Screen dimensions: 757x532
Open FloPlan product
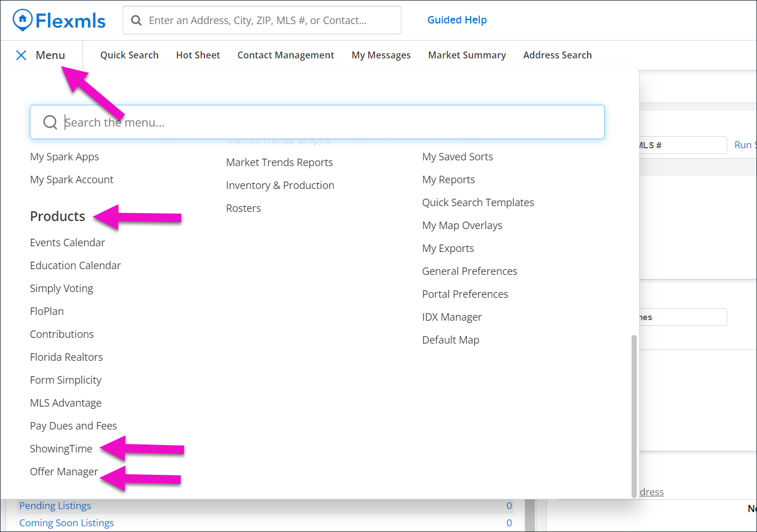click(47, 312)
